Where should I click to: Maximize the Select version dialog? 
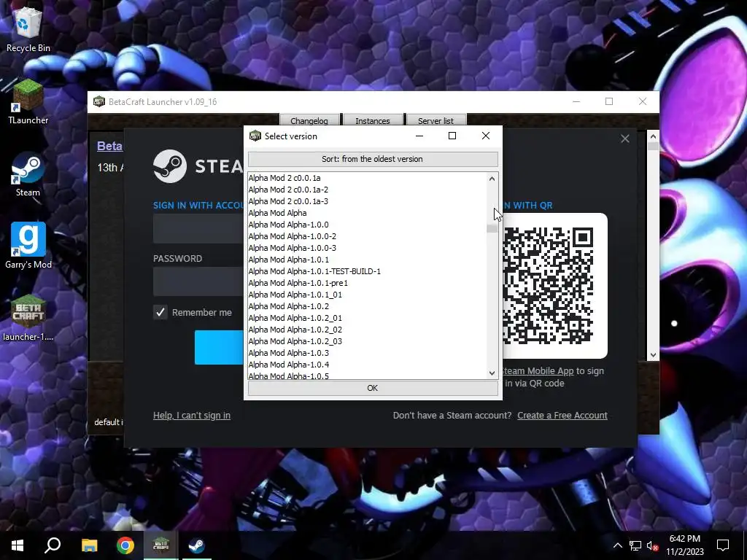click(452, 136)
